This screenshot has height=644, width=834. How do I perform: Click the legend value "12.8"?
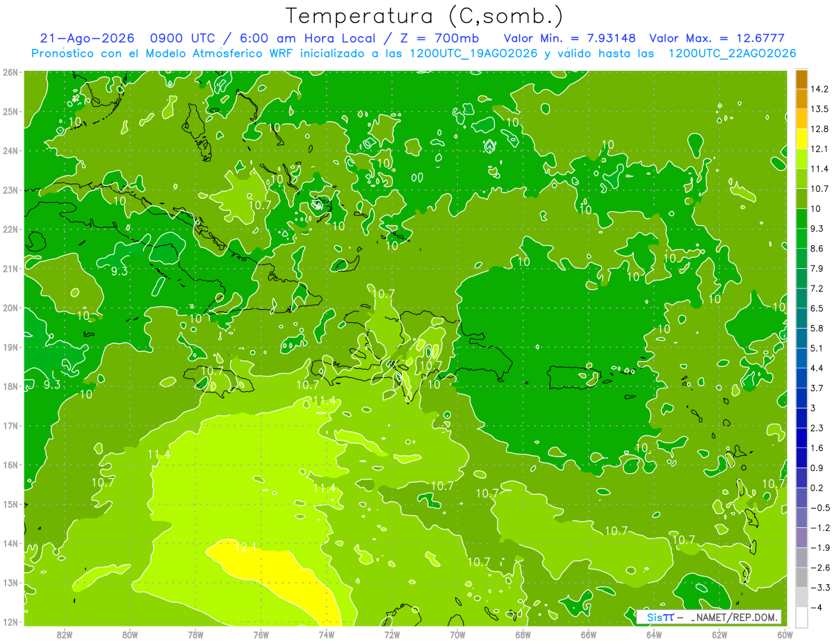point(819,129)
